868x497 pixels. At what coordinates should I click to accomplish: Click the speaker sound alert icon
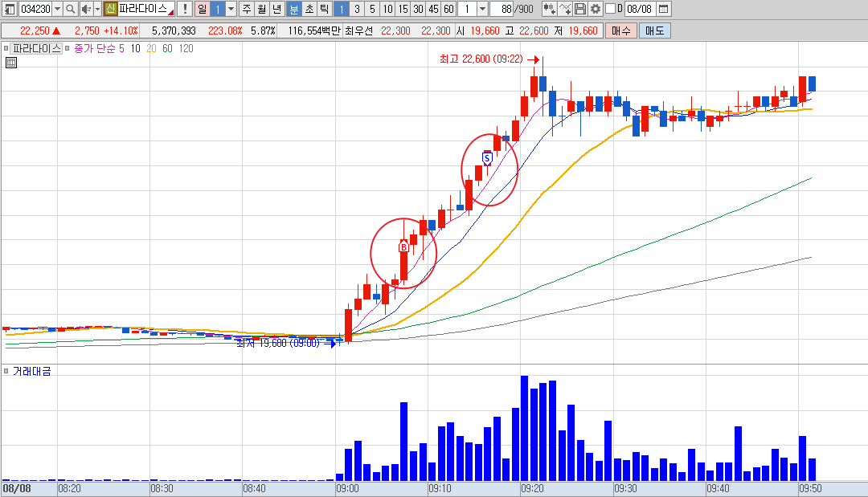point(86,9)
